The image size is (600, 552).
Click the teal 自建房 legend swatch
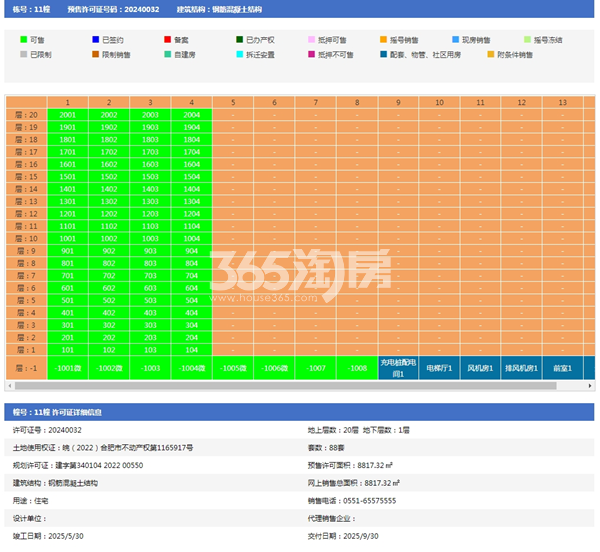[167, 54]
